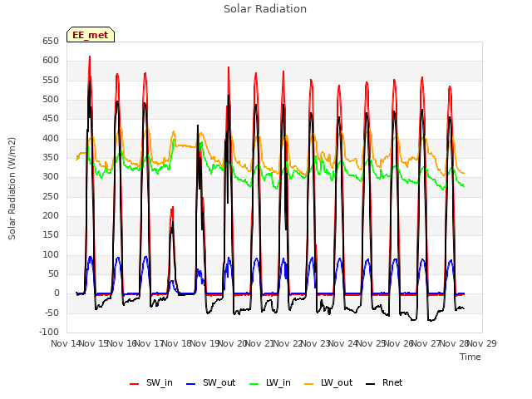Click the red SW_in legend color marker
Image resolution: width=532 pixels, height=399 pixels.
(135, 384)
